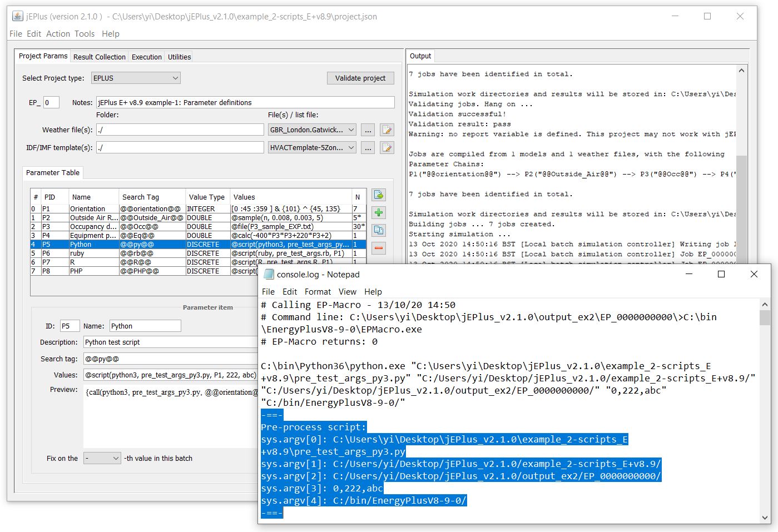Open the Fix on the -th value dropdown
This screenshot has width=778, height=532.
tap(102, 458)
